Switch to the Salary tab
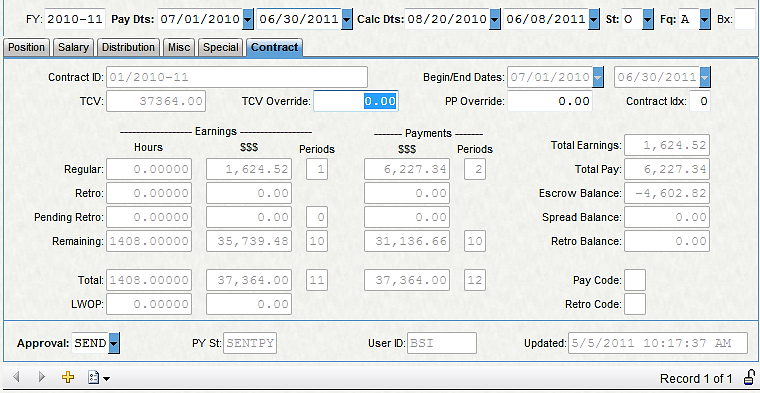 pyautogui.click(x=73, y=47)
